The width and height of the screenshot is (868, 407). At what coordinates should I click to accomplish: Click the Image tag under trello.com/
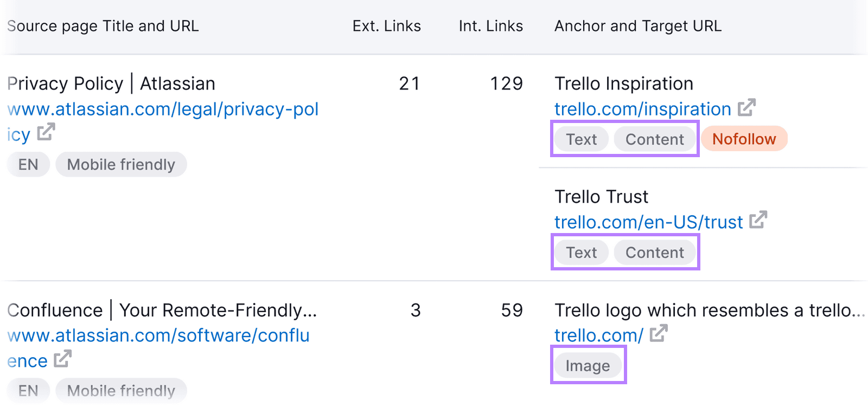tap(588, 366)
